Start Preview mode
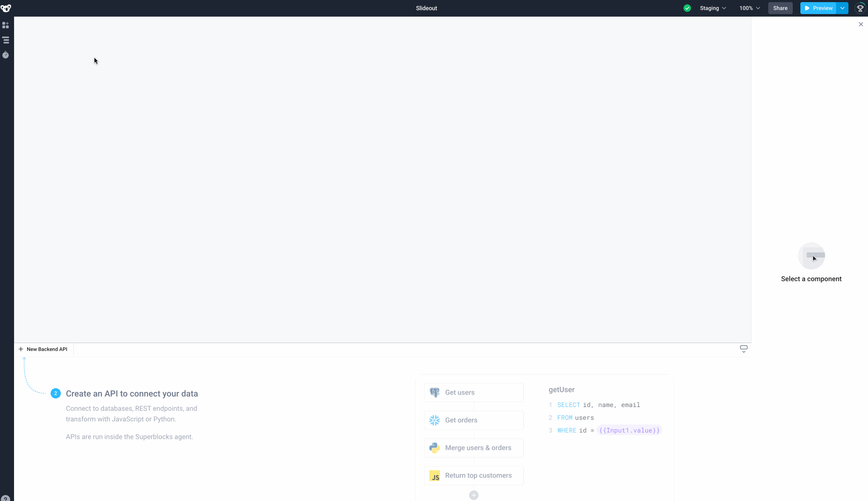 click(x=819, y=8)
